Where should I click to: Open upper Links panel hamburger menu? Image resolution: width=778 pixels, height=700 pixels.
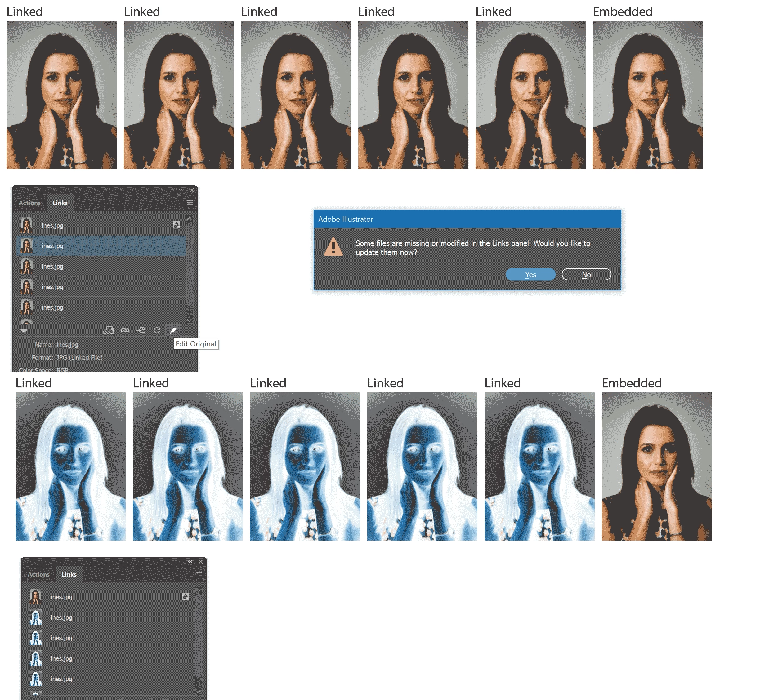[190, 203]
